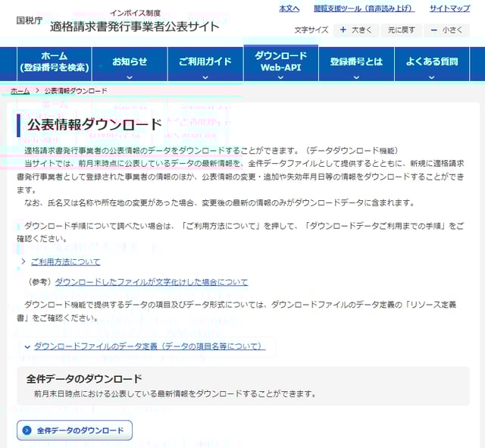The height and width of the screenshot is (448, 485).
Task: Open the よくある質問 menu
Action: (431, 64)
